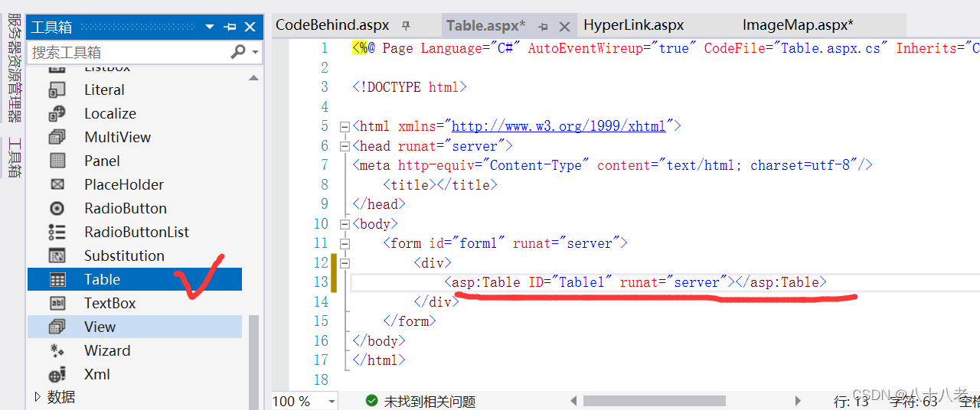Click the editor horizontal scrollbar right arrow

click(x=797, y=400)
